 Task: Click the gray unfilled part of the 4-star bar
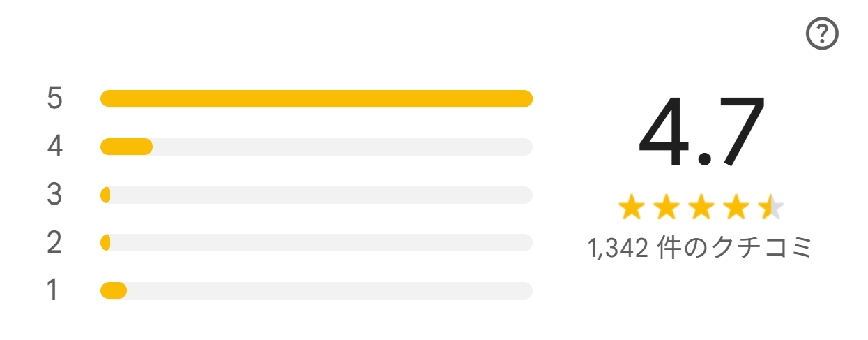coord(342,147)
